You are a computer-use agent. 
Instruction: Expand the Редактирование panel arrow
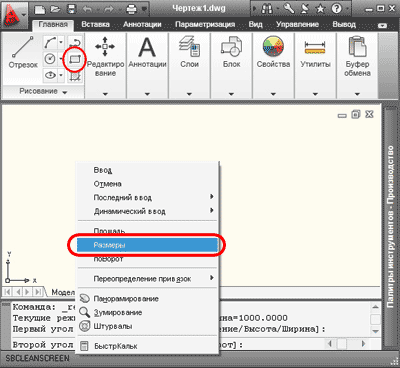[105, 94]
